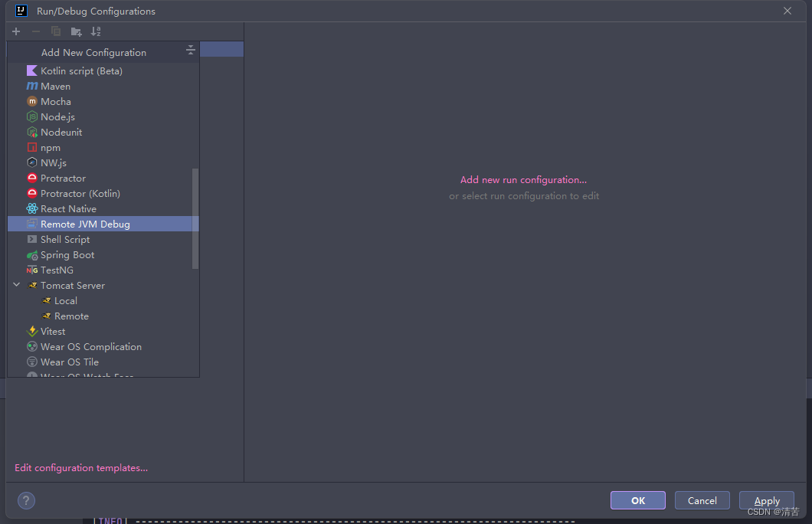Screen dimensions: 812x524
Task: Click the sort configurations icon
Action: click(x=96, y=31)
